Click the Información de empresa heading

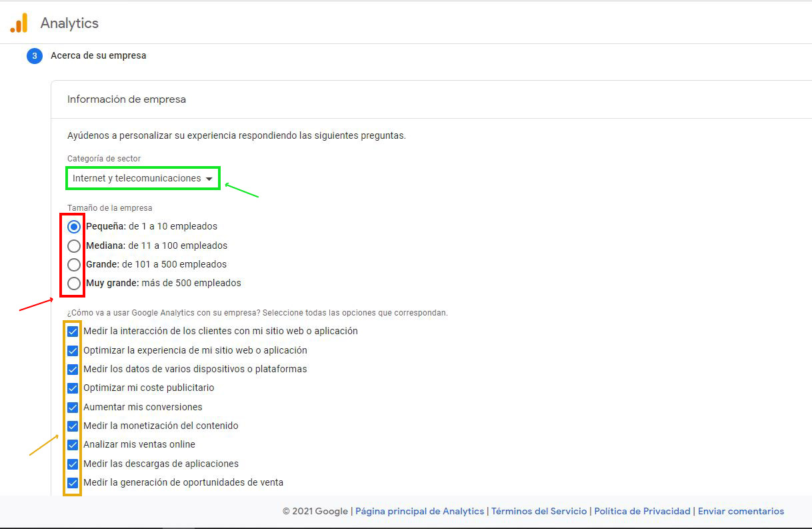pyautogui.click(x=127, y=99)
